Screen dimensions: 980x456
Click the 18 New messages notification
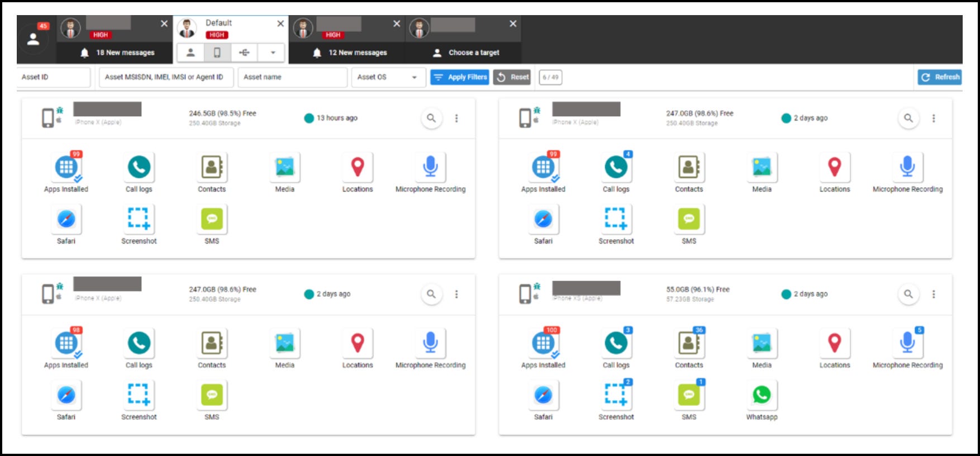click(x=117, y=53)
